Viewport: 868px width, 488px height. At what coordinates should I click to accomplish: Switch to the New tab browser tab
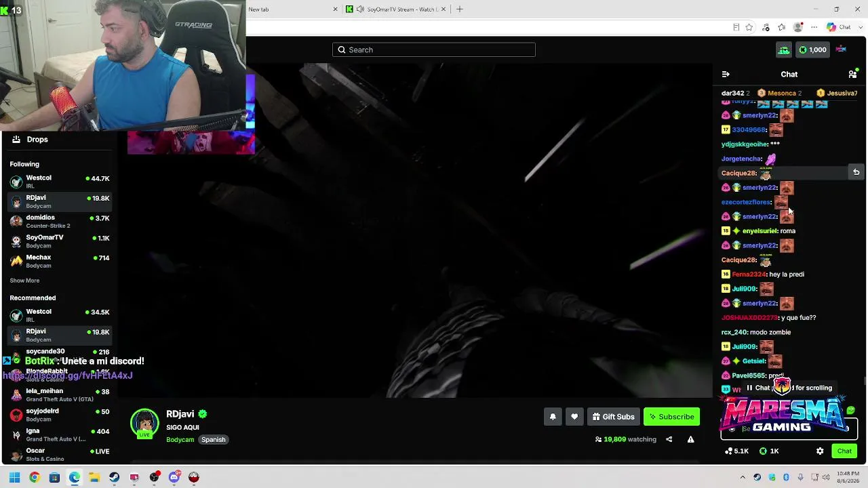(x=292, y=9)
